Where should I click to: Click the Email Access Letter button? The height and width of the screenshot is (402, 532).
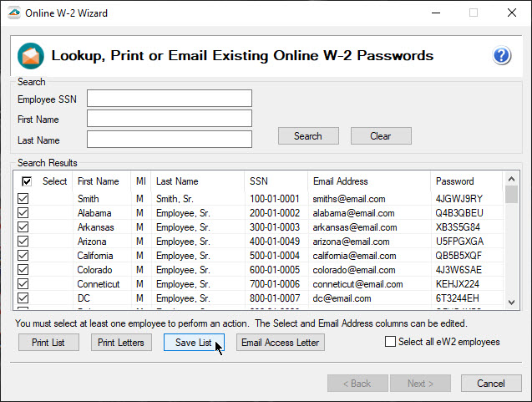point(280,343)
